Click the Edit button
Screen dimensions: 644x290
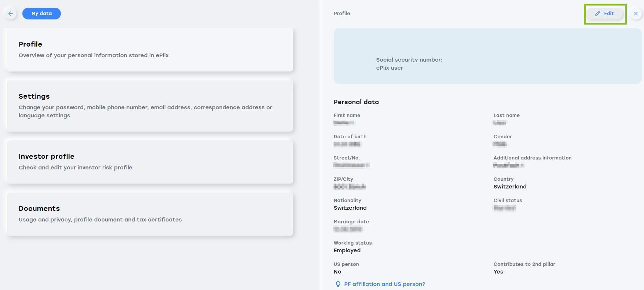coord(605,14)
